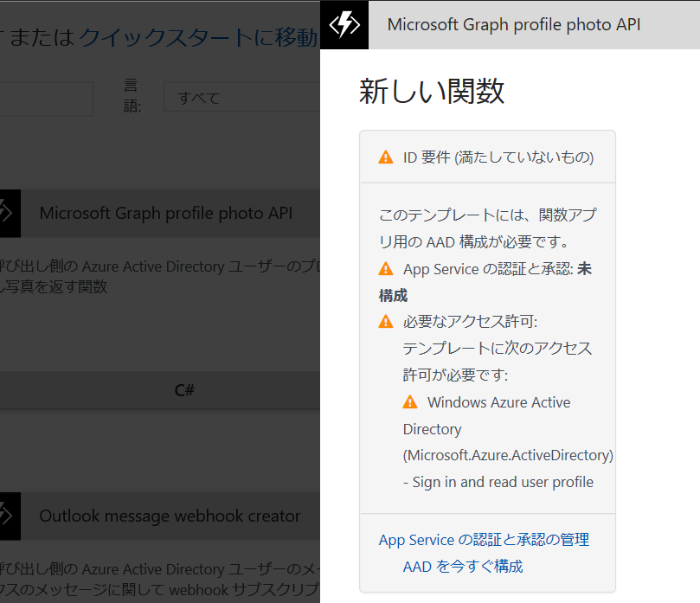
Task: Click the Microsoft Graph profile photo API template icon
Action: (10, 213)
